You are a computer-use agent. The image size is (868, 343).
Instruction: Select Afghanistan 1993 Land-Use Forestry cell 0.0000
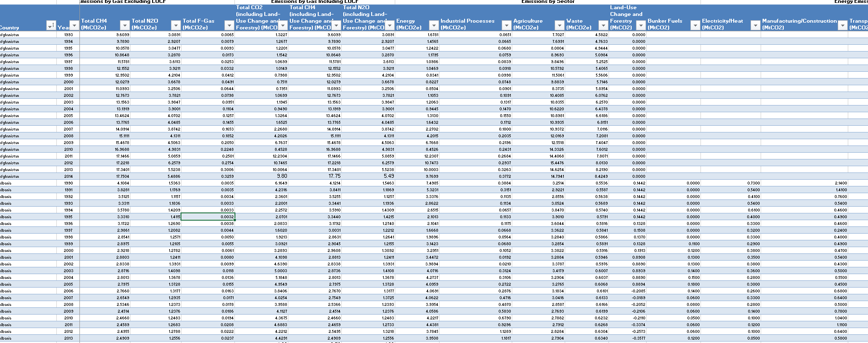pyautogui.click(x=628, y=35)
